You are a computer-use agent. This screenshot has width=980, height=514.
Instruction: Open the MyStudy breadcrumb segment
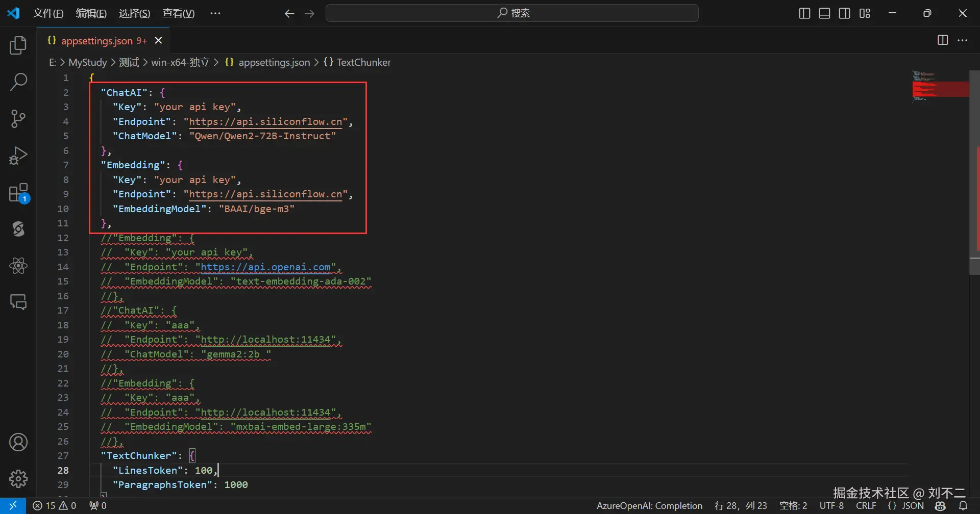pyautogui.click(x=88, y=62)
